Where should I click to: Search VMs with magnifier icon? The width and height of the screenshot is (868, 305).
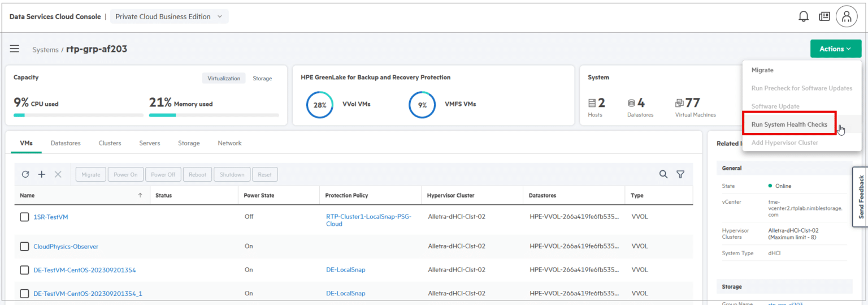click(x=663, y=174)
